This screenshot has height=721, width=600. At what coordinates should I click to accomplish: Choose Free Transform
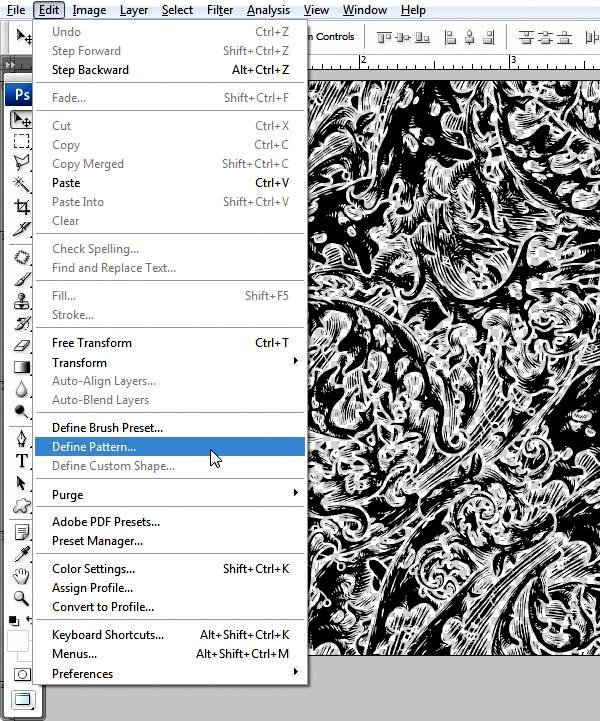pos(170,343)
